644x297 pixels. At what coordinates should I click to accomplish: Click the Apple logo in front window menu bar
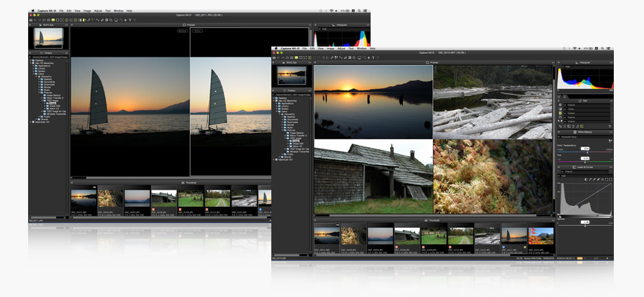coord(274,49)
